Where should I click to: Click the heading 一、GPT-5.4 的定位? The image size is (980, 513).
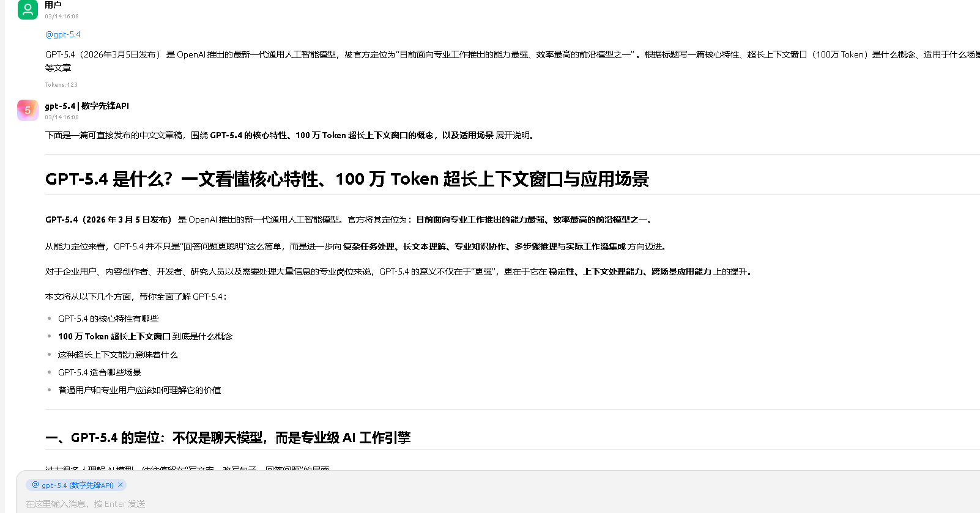coord(228,438)
